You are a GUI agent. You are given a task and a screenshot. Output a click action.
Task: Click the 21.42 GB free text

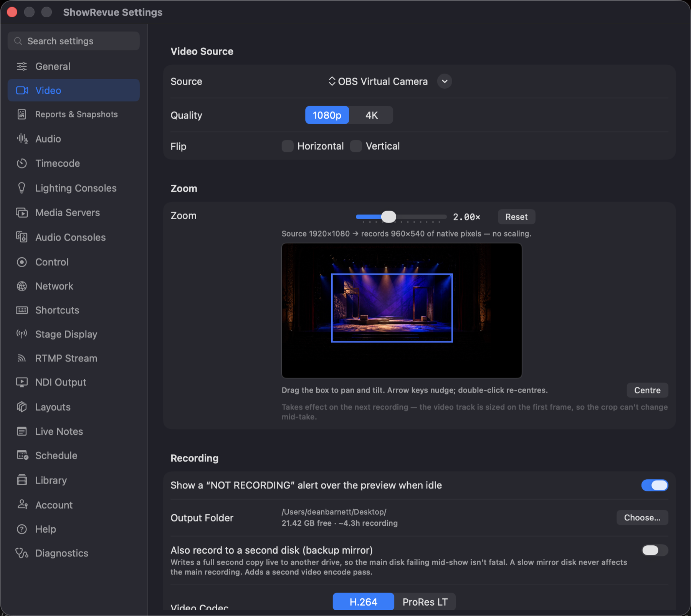point(306,523)
